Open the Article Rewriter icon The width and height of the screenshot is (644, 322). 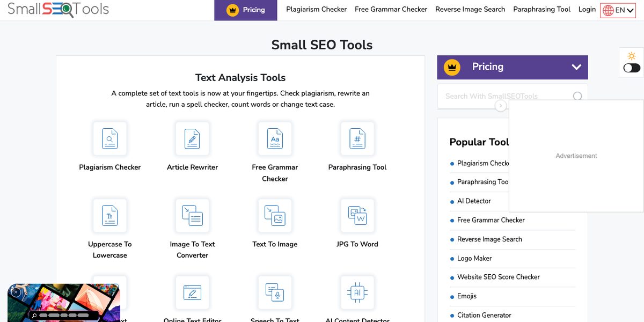click(193, 138)
